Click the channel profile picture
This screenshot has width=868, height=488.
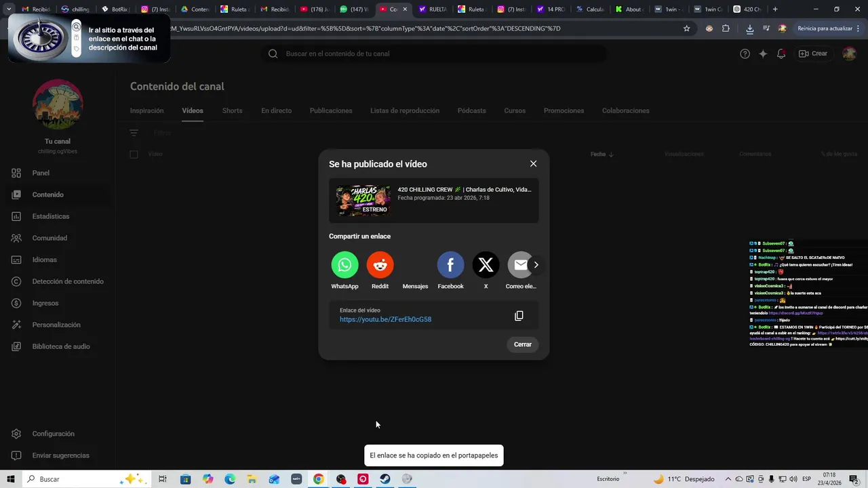point(58,104)
